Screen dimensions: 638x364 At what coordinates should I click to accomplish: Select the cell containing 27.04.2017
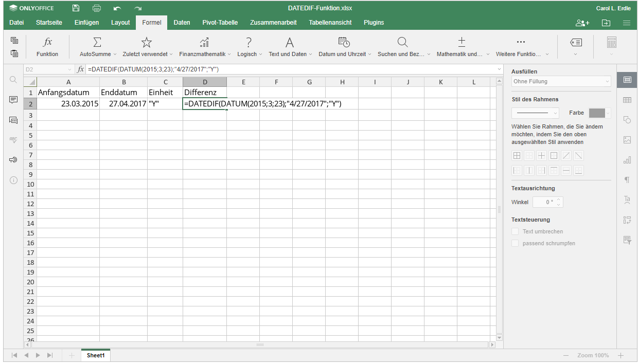pos(123,103)
